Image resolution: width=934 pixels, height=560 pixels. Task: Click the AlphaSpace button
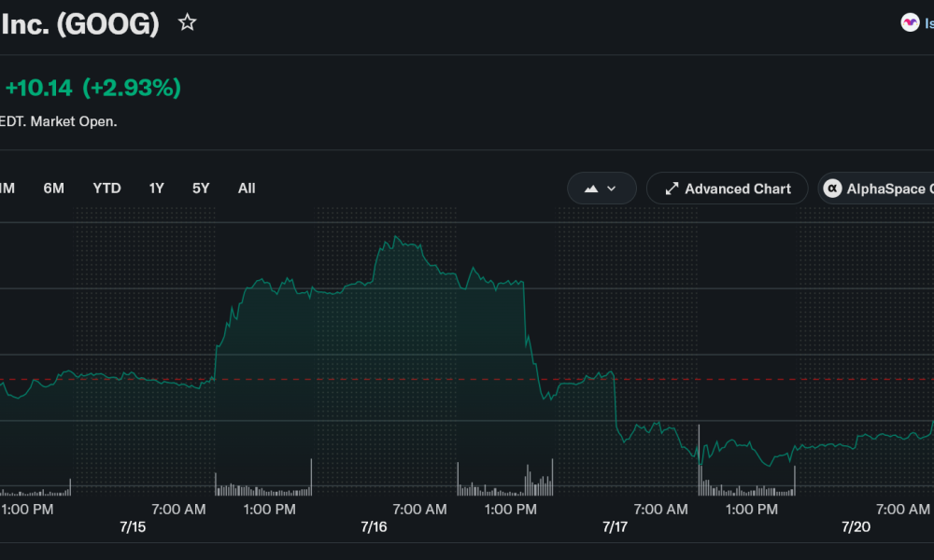(876, 189)
